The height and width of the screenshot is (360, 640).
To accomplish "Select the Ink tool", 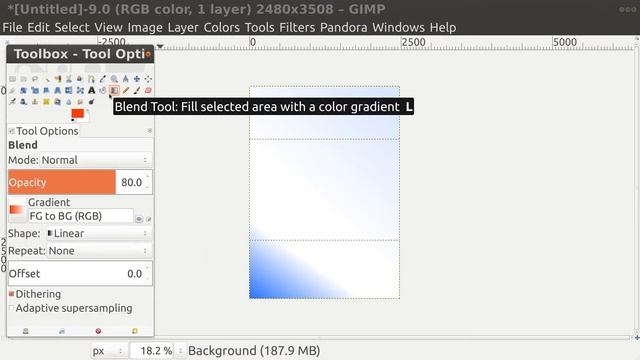I will point(24,101).
